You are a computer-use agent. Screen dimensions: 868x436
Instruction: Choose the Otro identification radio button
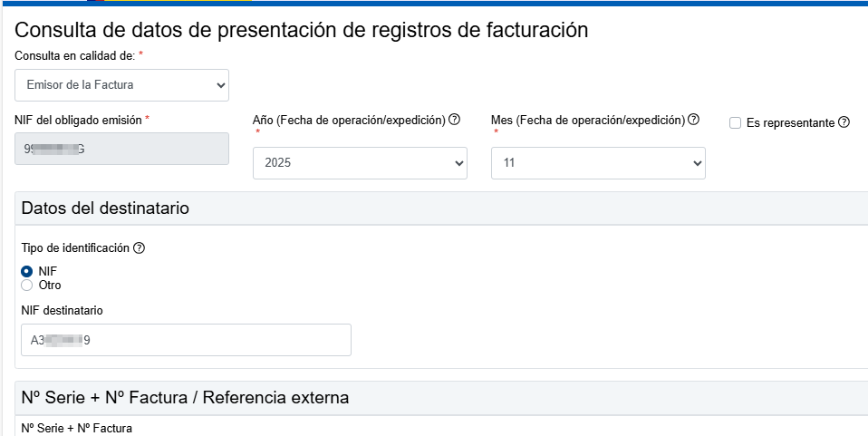click(x=27, y=285)
